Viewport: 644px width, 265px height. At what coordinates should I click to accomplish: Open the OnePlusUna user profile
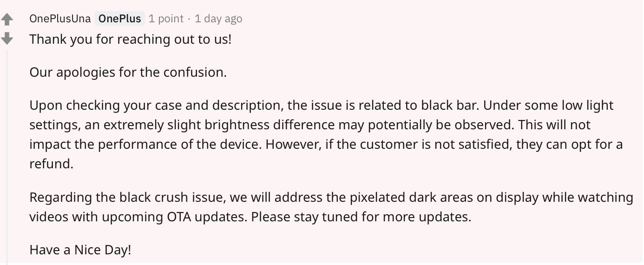pyautogui.click(x=60, y=19)
